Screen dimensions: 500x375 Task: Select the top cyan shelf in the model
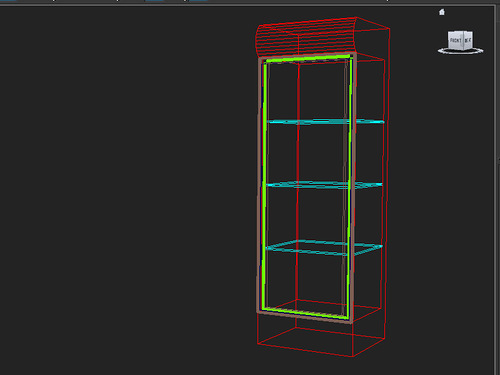click(325, 122)
